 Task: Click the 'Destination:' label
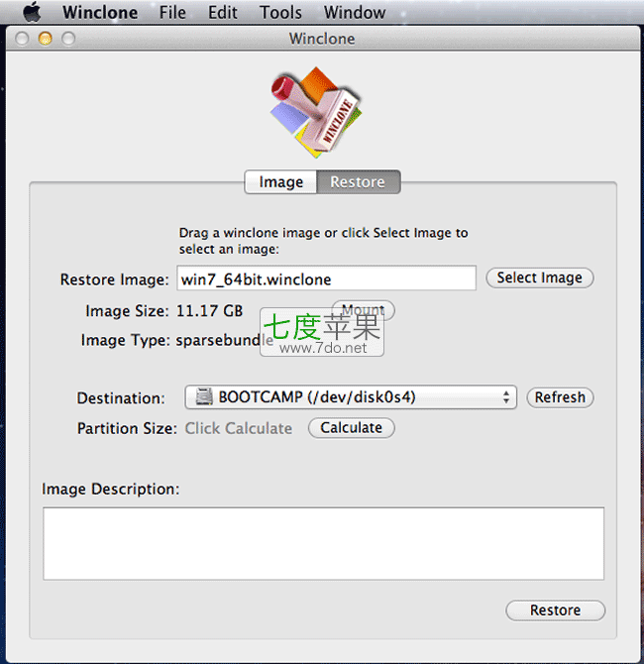click(121, 398)
